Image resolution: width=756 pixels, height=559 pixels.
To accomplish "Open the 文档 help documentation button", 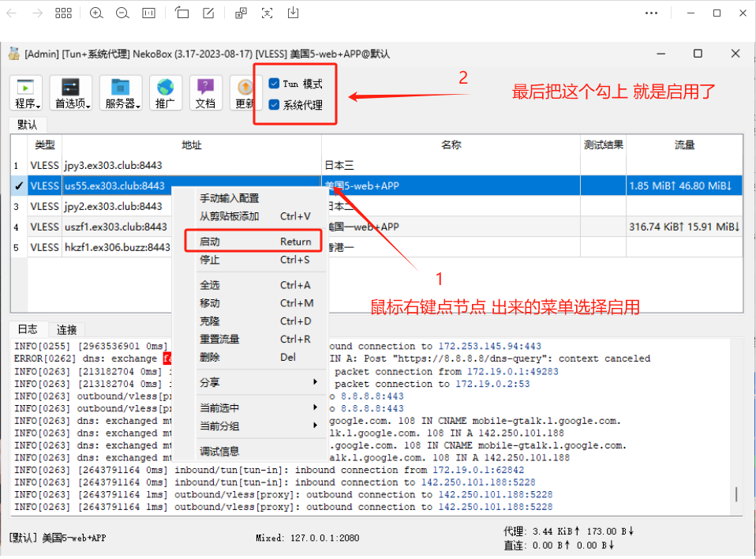I will 205,93.
